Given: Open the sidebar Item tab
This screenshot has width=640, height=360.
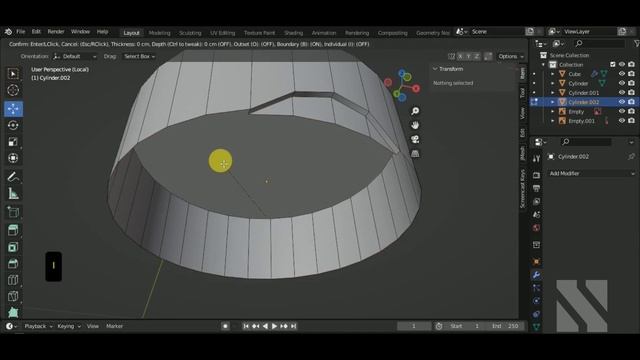Looking at the screenshot, I should (x=522, y=73).
